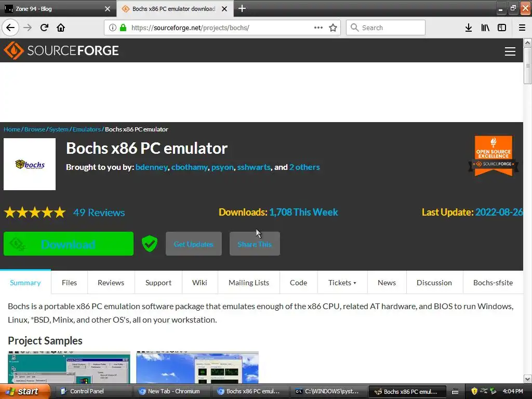The width and height of the screenshot is (532, 399).
Task: Click the 2 others contributors link
Action: (x=304, y=167)
